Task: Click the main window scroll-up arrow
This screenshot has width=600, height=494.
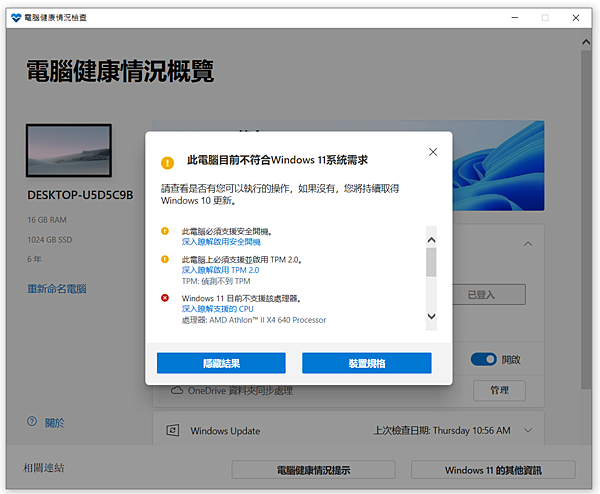Action: (x=586, y=42)
